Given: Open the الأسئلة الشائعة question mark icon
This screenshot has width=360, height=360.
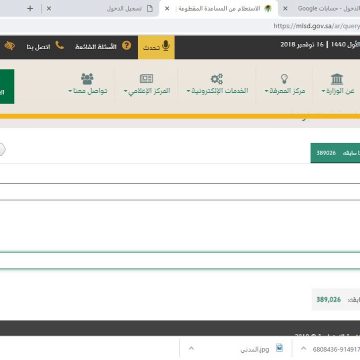Looking at the screenshot, I should pos(126,46).
